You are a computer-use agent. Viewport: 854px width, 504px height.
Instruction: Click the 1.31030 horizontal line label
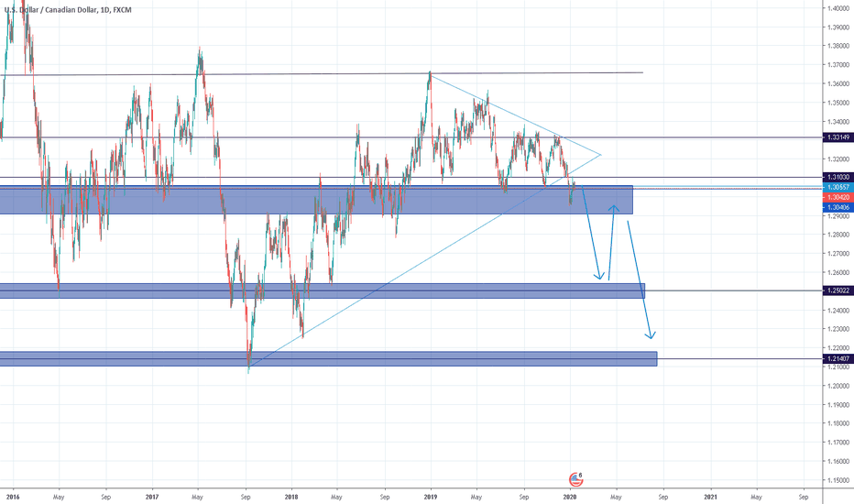point(835,177)
